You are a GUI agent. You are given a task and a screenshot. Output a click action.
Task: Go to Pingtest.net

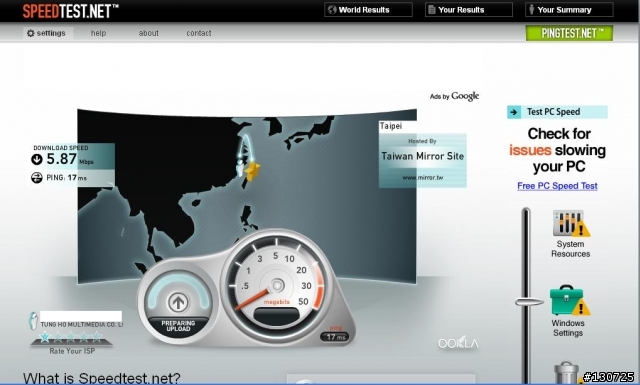569,33
